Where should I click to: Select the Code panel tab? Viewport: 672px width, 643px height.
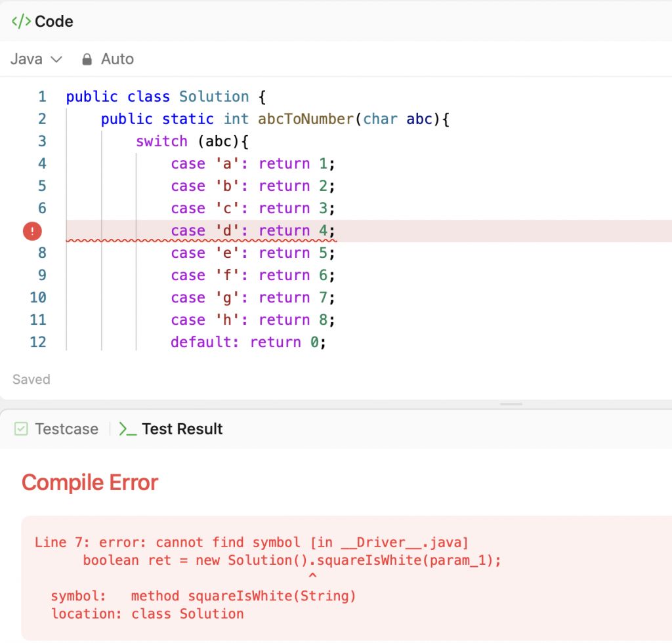coord(53,22)
